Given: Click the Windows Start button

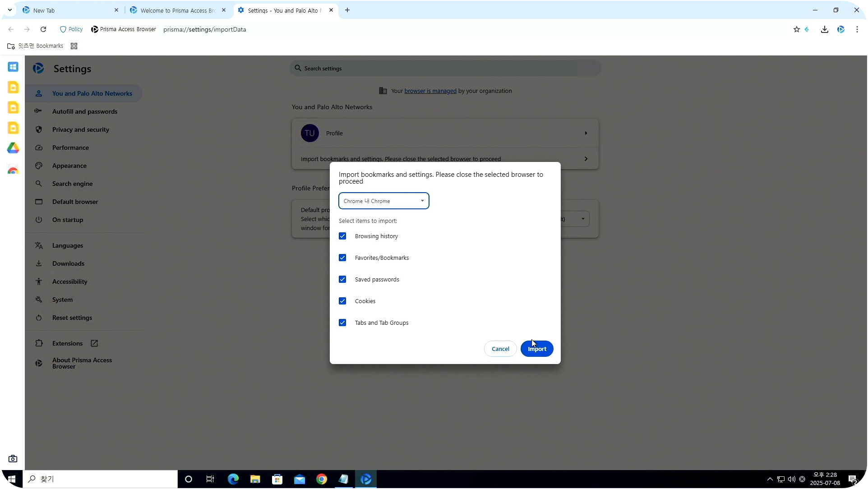Looking at the screenshot, I should tap(12, 480).
